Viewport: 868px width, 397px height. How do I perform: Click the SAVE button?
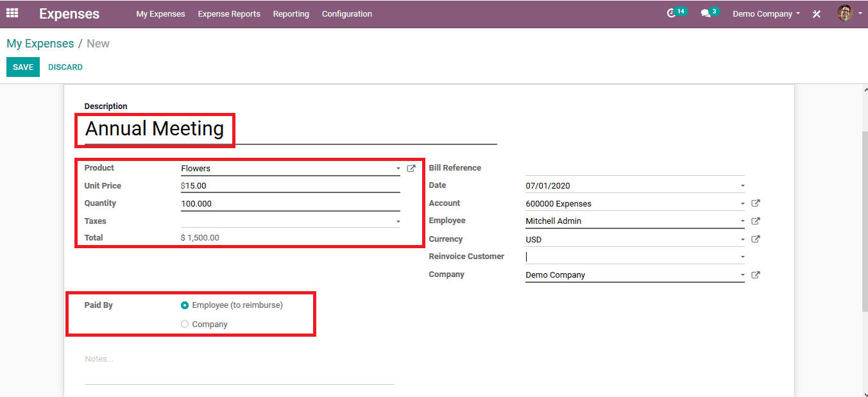pos(23,67)
